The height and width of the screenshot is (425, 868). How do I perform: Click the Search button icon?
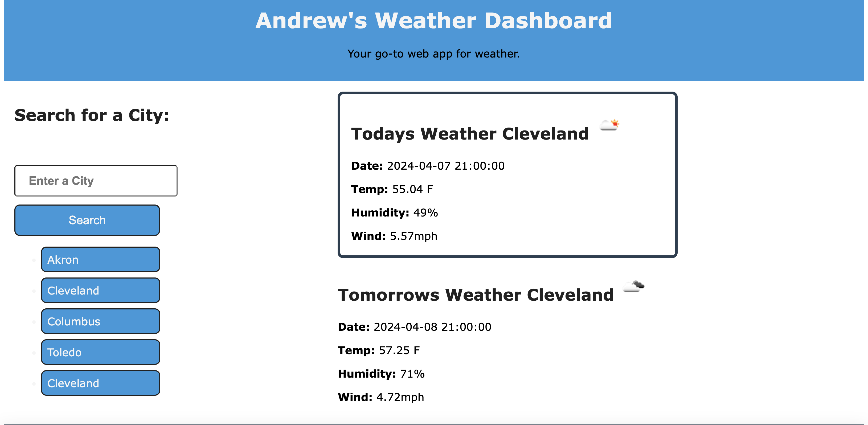pos(87,220)
